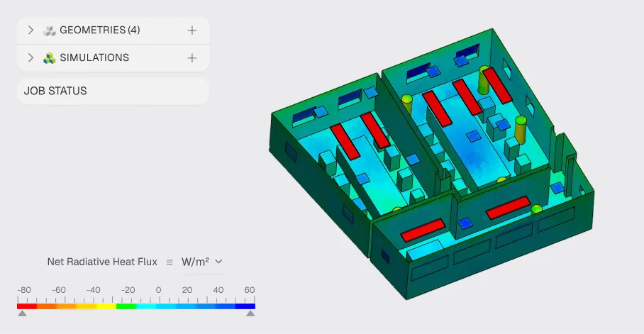Click the 60 legend scale value
The width and height of the screenshot is (644, 334).
tap(250, 289)
